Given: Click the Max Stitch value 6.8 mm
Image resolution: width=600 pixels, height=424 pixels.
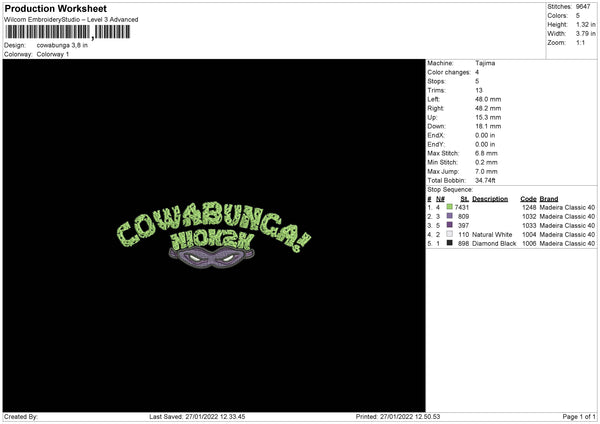Looking at the screenshot, I should (x=486, y=153).
